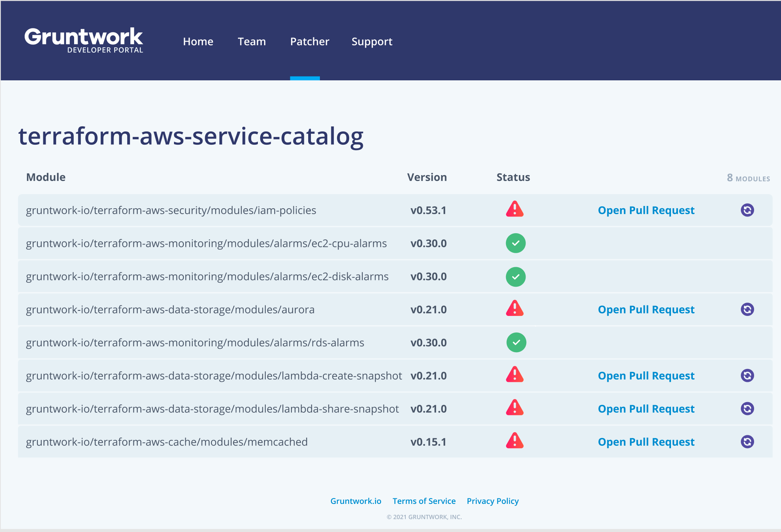Open the Terms of Service link
The image size is (781, 532).
click(x=424, y=501)
